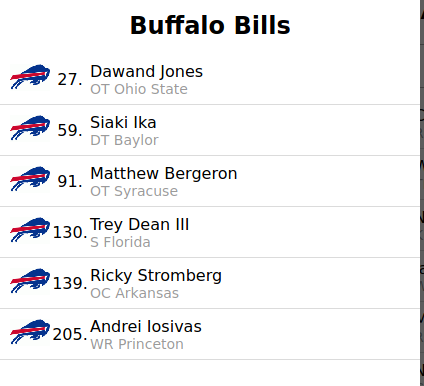Image resolution: width=424 pixels, height=386 pixels.
Task: Select Matthew Bergeron name link
Action: point(164,174)
